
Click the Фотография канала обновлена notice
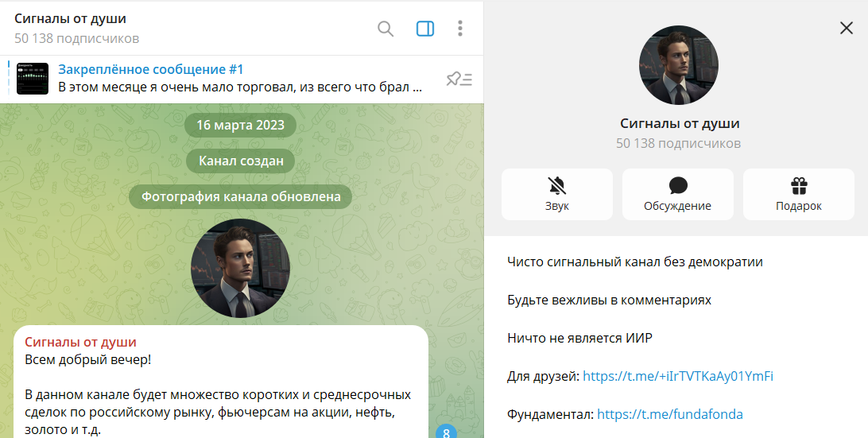240,196
